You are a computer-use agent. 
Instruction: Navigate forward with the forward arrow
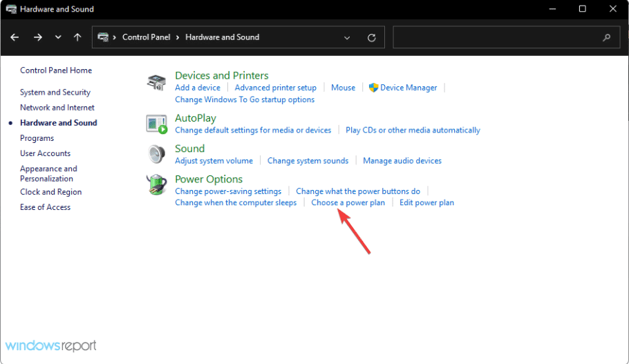click(x=38, y=37)
